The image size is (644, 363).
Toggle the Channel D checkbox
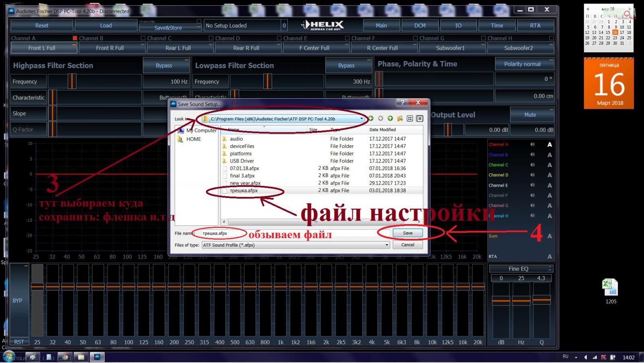[x=279, y=38]
